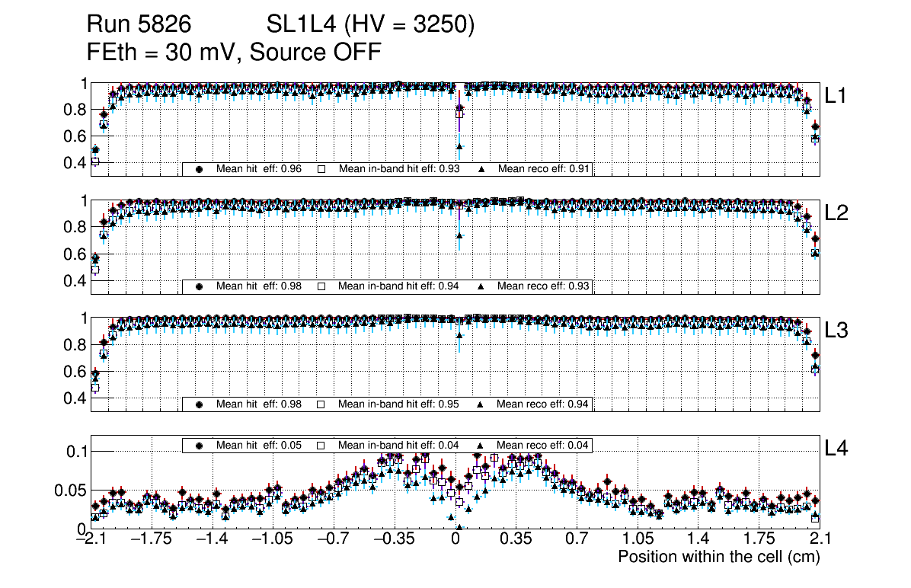911x588 pixels.
Task: Click the triangle marker in L4 legend
Action: (481, 445)
